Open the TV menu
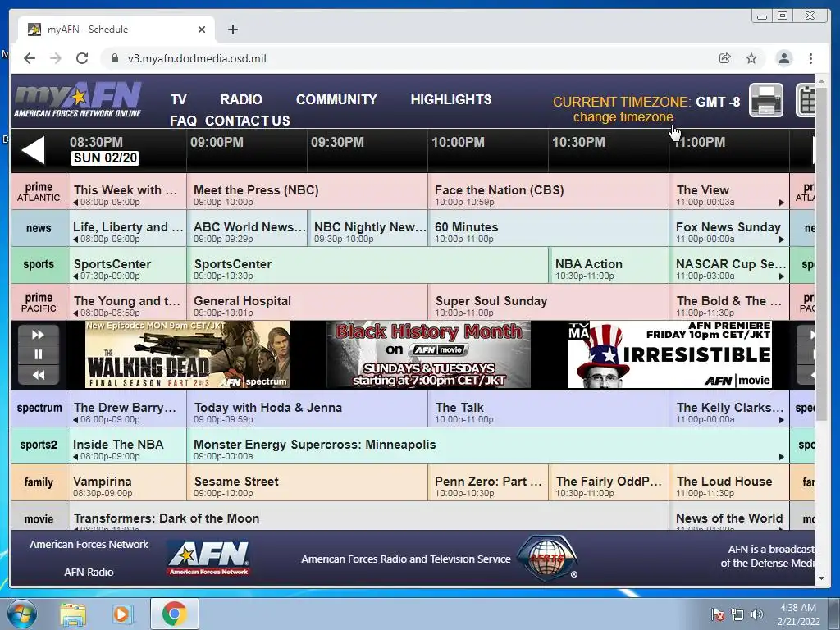Screen dimensions: 840x630 (178, 99)
